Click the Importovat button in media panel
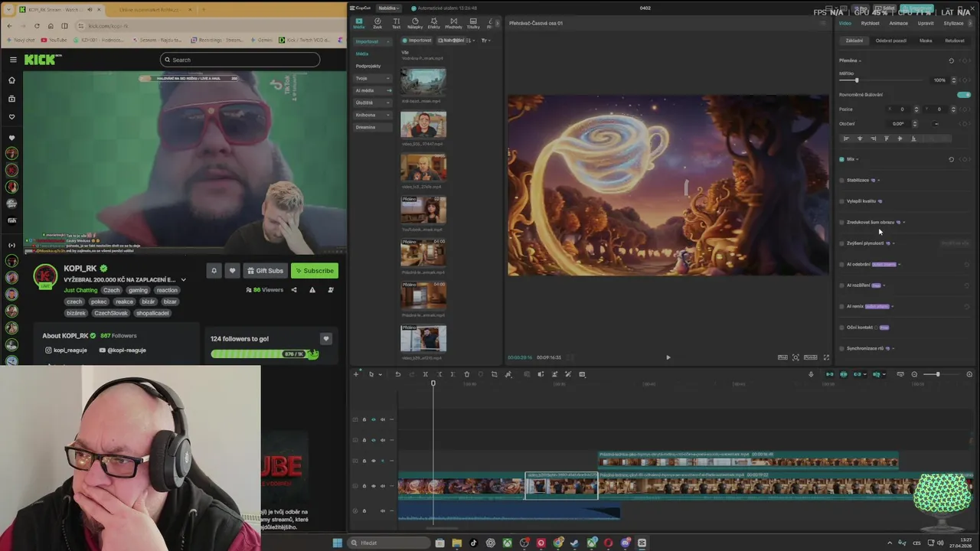Viewport: 980px width, 551px height. pos(416,41)
